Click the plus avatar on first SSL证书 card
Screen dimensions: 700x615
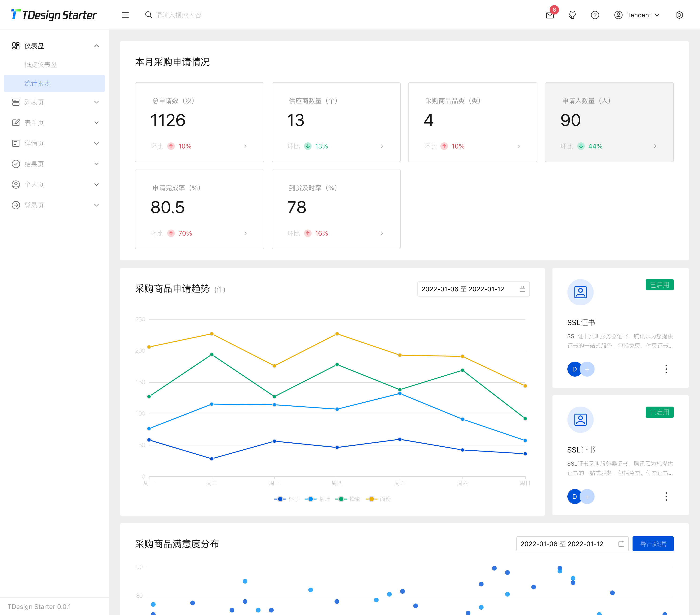(587, 369)
